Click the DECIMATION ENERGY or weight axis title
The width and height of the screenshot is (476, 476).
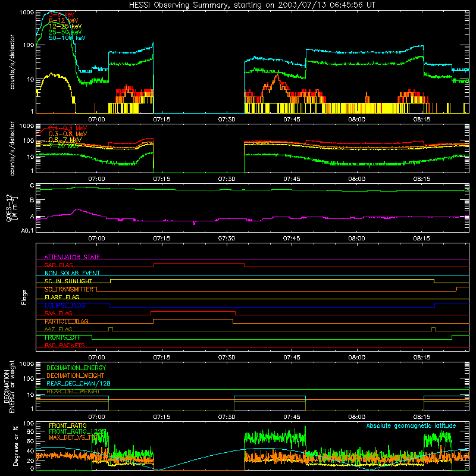9,386
